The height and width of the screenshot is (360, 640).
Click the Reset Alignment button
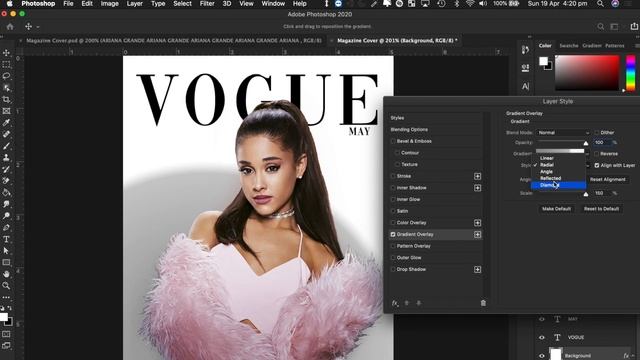point(608,180)
